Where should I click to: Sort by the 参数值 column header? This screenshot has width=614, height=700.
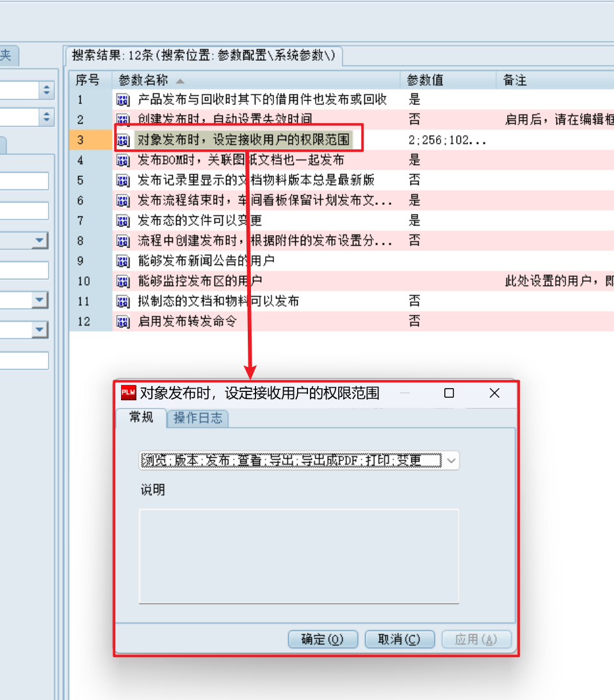(448, 80)
